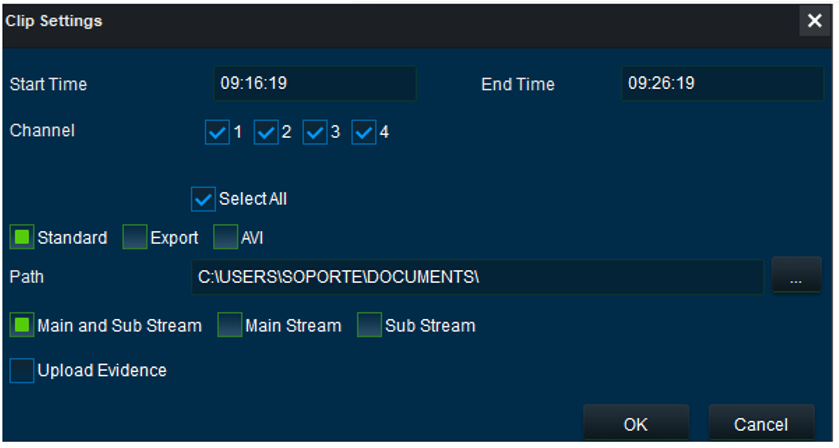
Task: Select the Export format option
Action: coord(135,238)
